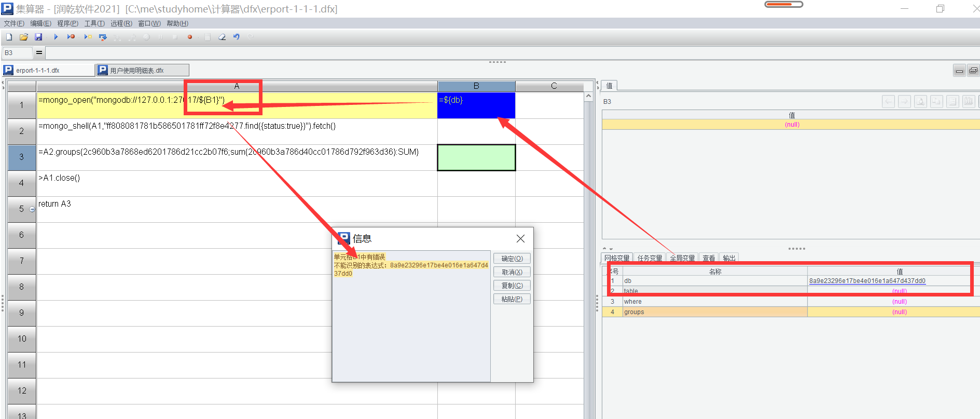The width and height of the screenshot is (980, 419).
Task: Select the 查看 tab
Action: click(709, 258)
